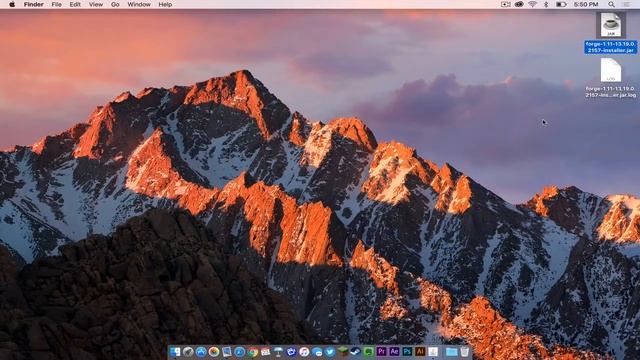Open the Go menu
The width and height of the screenshot is (640, 360).
tap(115, 4)
